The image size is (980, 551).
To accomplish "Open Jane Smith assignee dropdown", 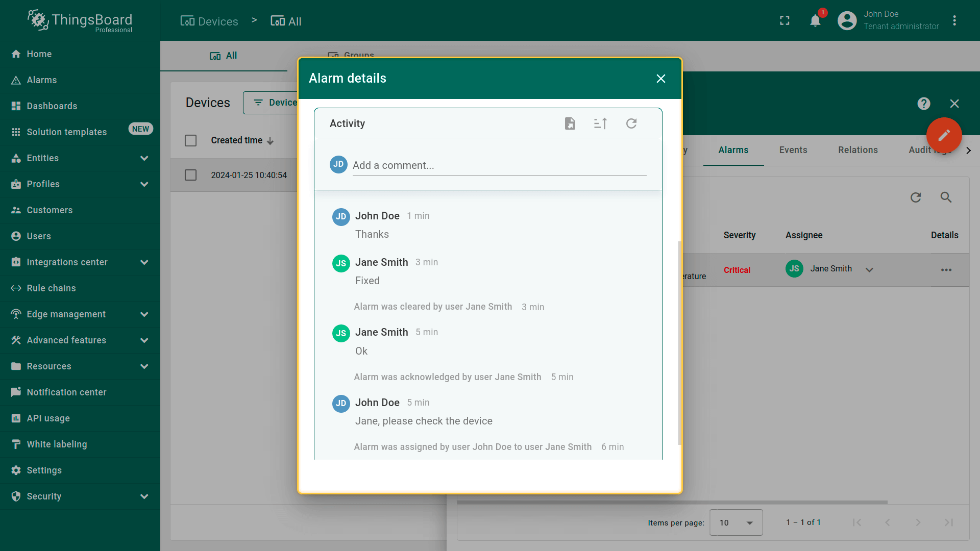I will (x=869, y=270).
